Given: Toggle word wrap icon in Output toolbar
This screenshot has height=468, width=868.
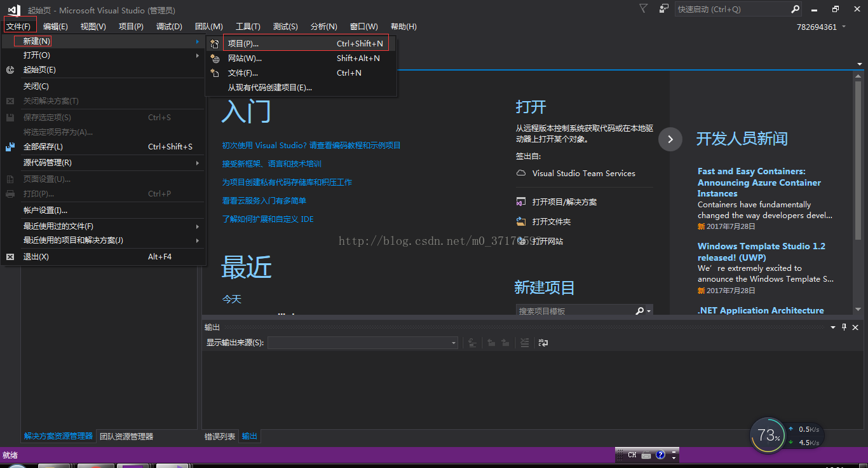Looking at the screenshot, I should tap(543, 343).
